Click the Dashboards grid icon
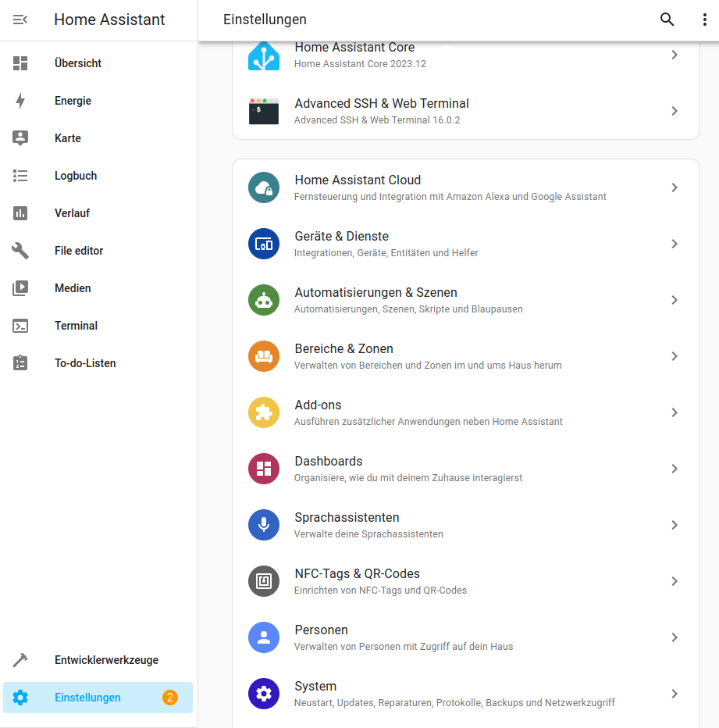Viewport: 719px width, 728px height. click(264, 469)
